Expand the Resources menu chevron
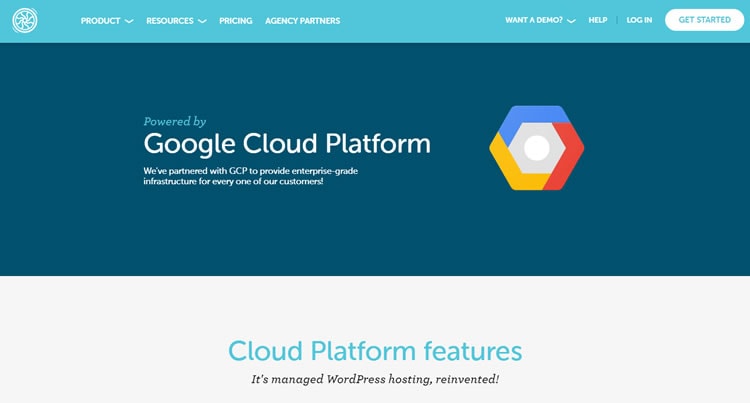750x403 pixels. pyautogui.click(x=202, y=21)
